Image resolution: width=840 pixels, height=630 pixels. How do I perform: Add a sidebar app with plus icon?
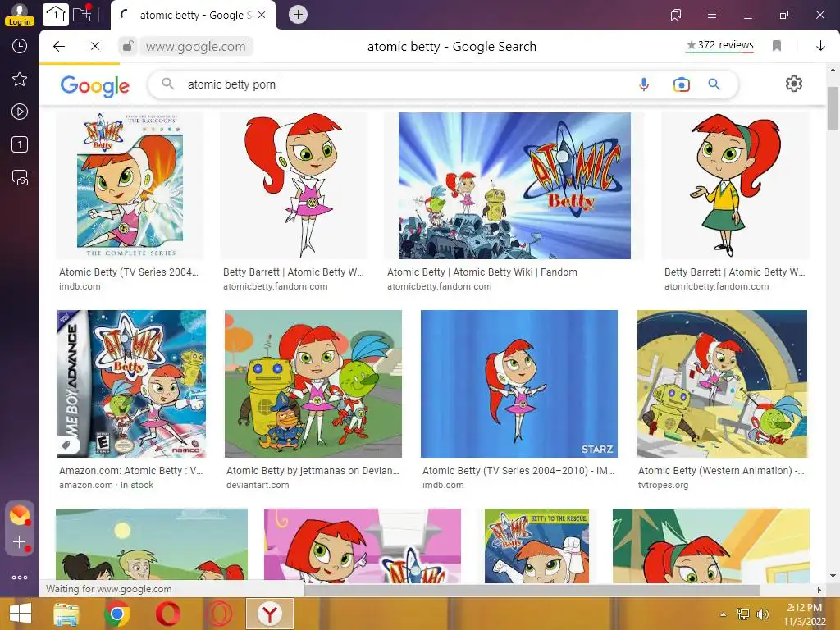20,542
